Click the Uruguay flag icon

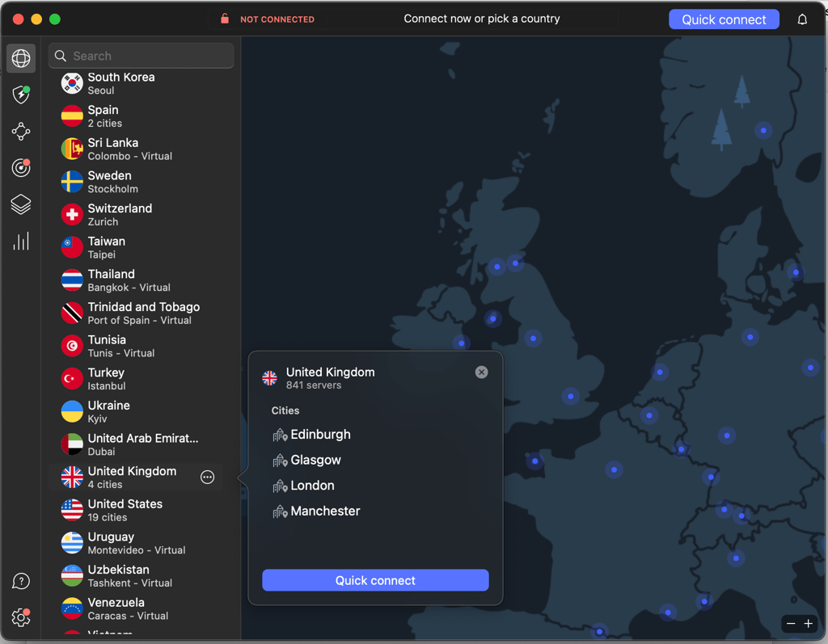coord(72,543)
